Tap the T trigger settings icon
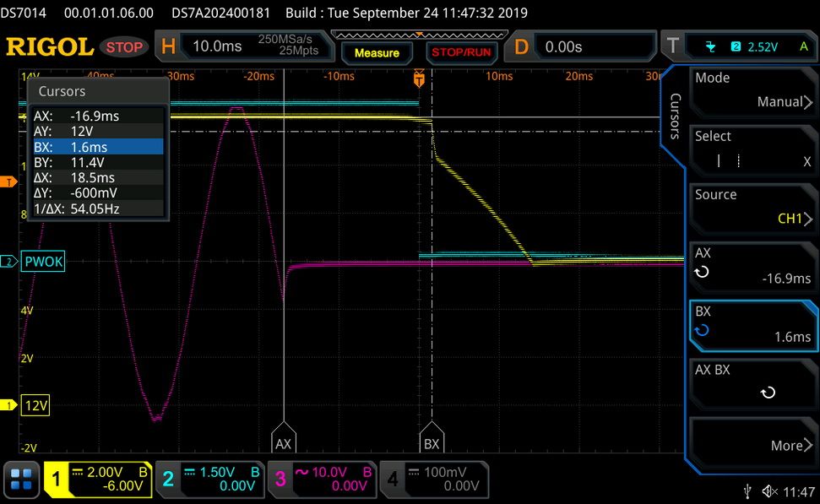This screenshot has width=820, height=504. pos(673,46)
